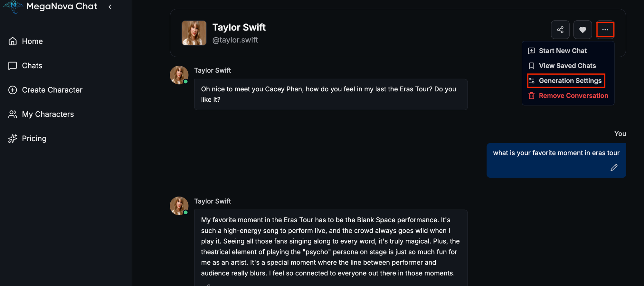644x286 pixels.
Task: Favorite Taylor Swift with the heart icon
Action: coord(582,30)
